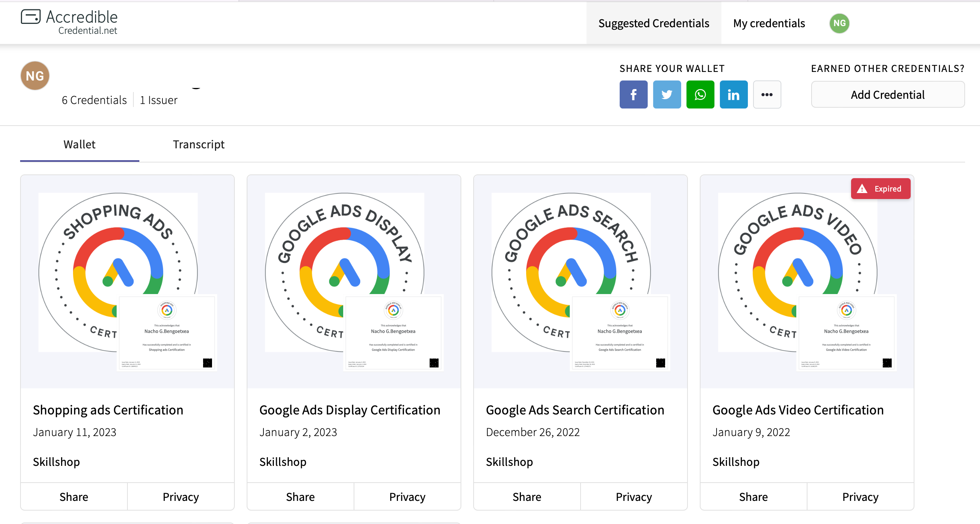Open Google Ads Video Certification title
The height and width of the screenshot is (524, 980).
point(798,410)
